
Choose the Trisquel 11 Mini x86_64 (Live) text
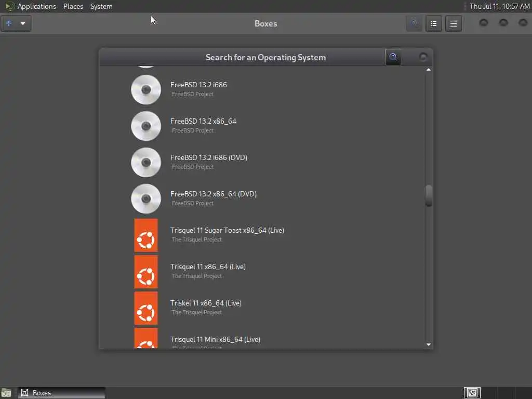tap(215, 339)
